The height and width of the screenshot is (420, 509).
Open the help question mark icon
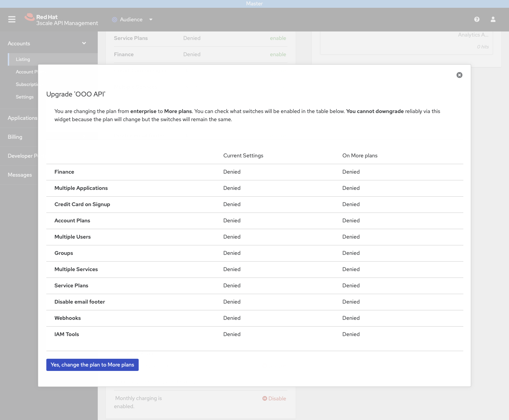(477, 19)
